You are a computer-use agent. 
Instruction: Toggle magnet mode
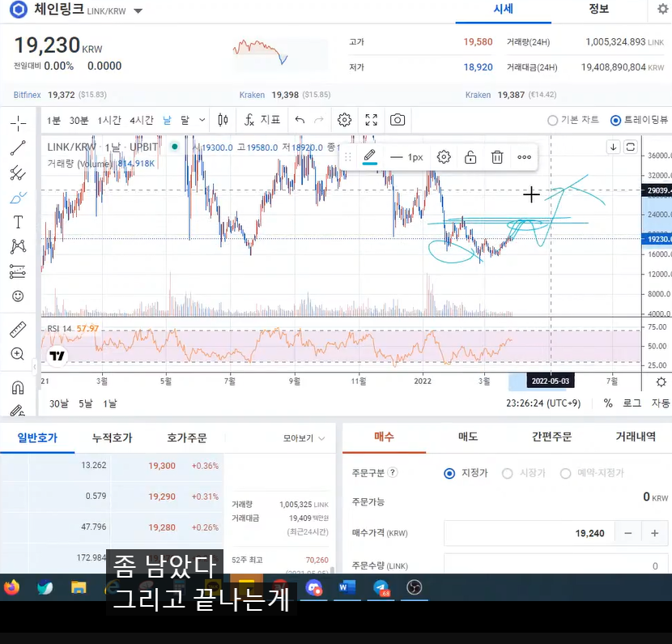pyautogui.click(x=18, y=387)
